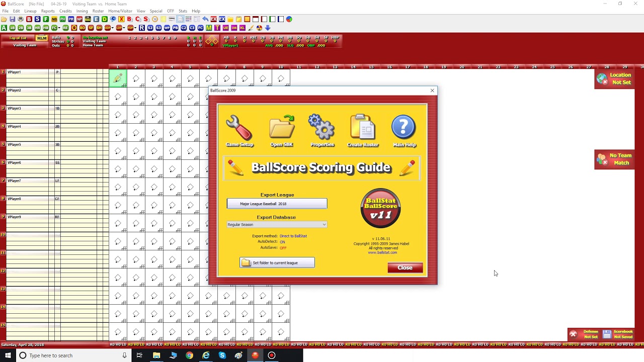
Task: Click the purple IBB icon
Action: 234,28
